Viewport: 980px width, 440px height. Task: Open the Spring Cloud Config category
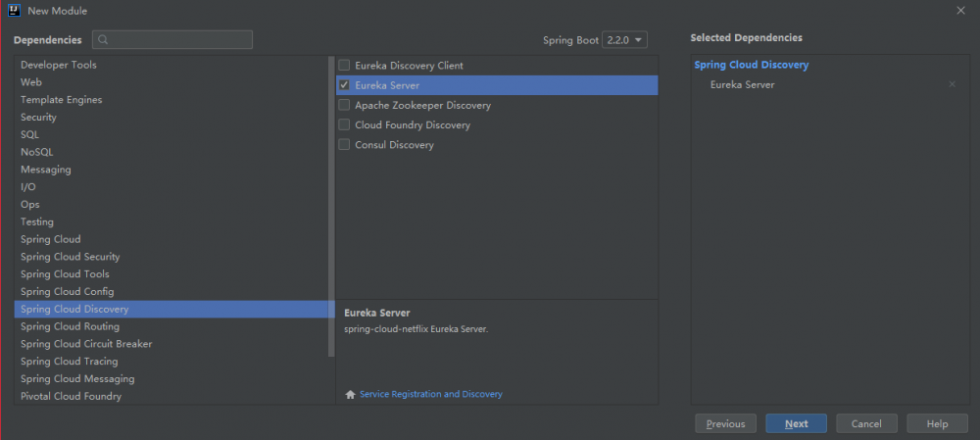tap(67, 292)
